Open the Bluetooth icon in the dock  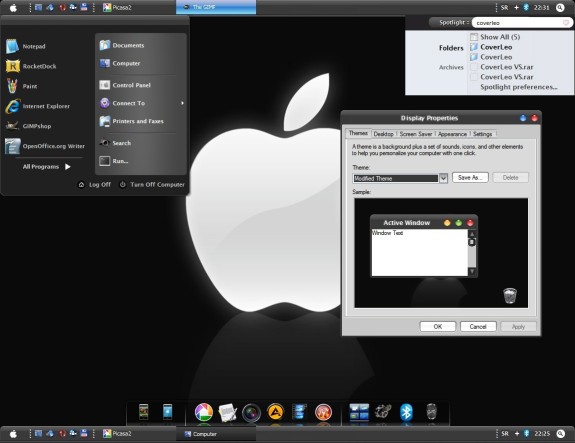pos(406,412)
